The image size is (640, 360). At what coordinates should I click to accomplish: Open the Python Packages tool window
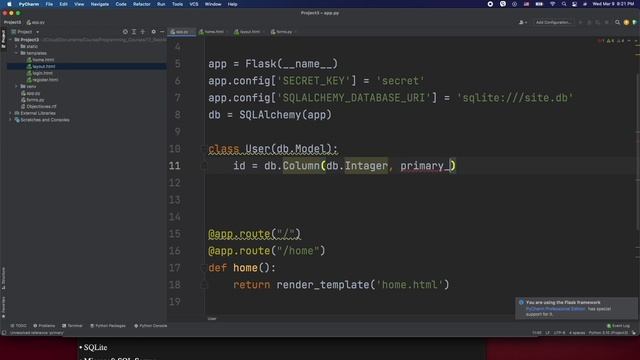(108, 326)
